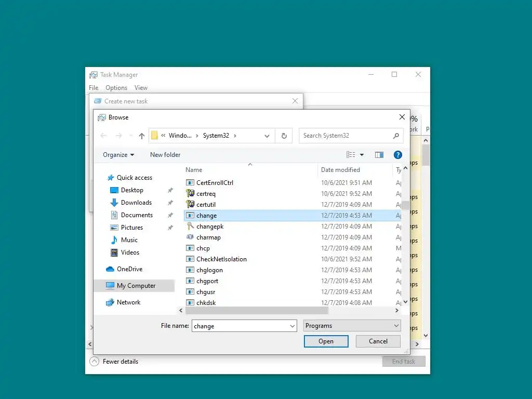Click the Quick access star icon

(110, 178)
